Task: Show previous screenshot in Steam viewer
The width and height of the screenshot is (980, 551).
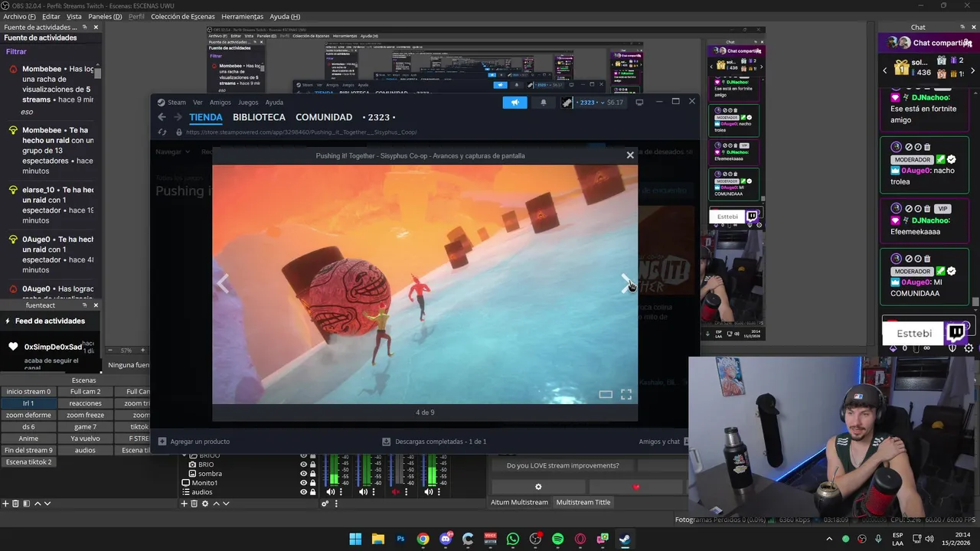Action: [x=223, y=284]
